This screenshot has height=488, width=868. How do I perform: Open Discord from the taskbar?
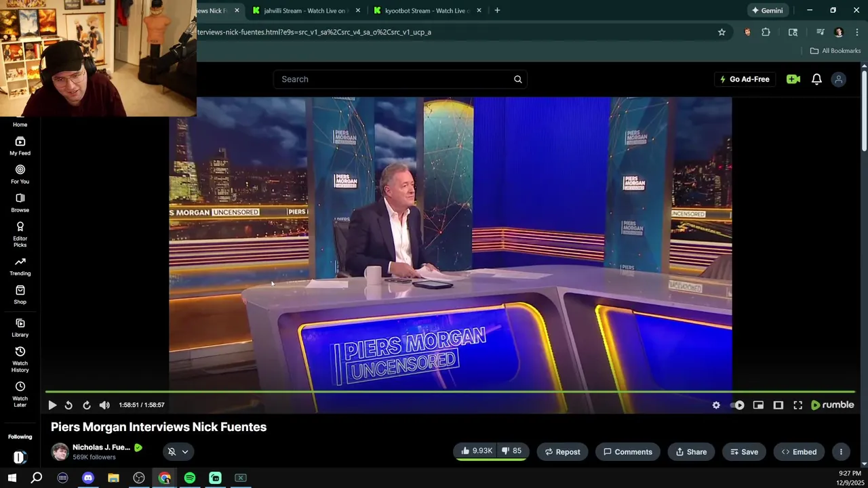pyautogui.click(x=88, y=478)
